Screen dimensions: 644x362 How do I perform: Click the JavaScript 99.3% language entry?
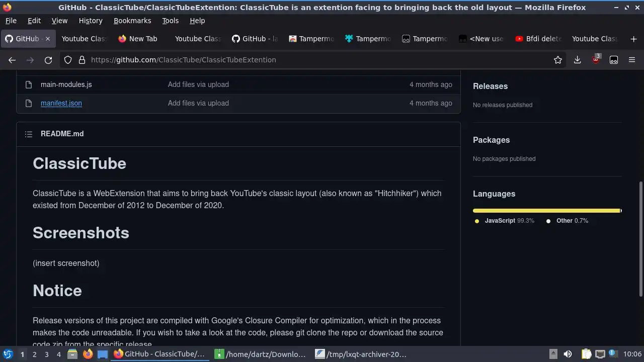[x=505, y=221]
